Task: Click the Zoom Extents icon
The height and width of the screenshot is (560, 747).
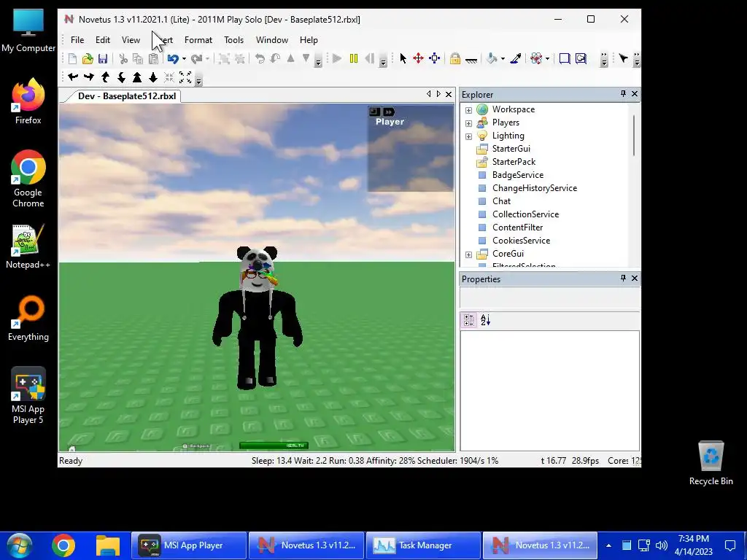Action: click(x=185, y=77)
